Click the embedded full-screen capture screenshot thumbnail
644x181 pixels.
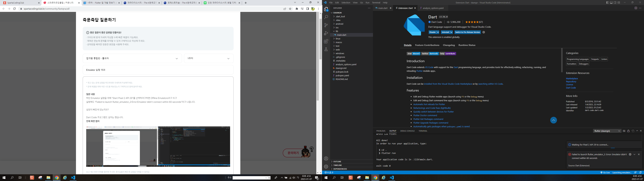[158, 146]
